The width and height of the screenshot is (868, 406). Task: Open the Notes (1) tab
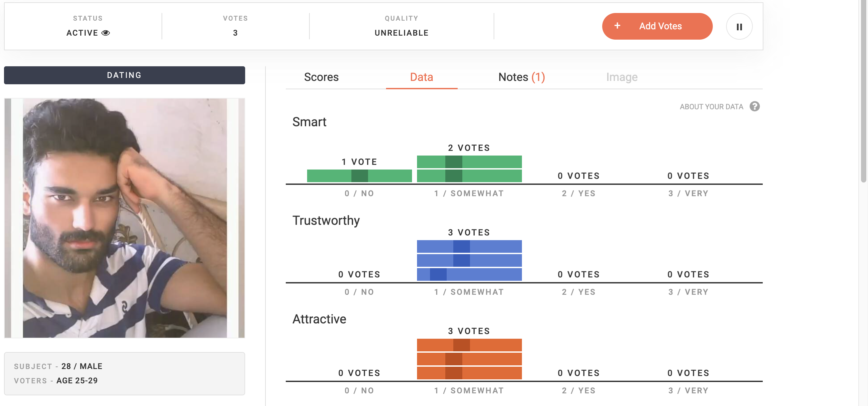click(x=521, y=77)
